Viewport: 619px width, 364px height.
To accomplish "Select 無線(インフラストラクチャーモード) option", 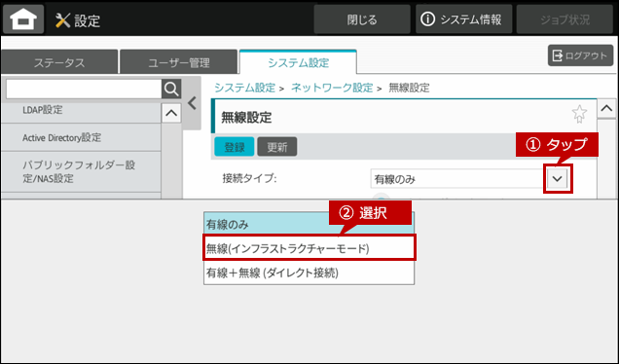I will [309, 248].
